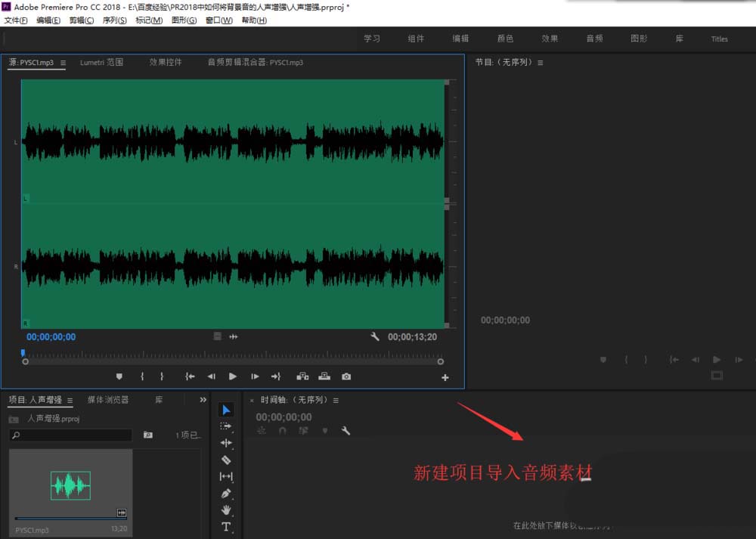Open Project panel menu 人声增强
Image resolution: width=756 pixels, height=539 pixels.
click(x=70, y=400)
